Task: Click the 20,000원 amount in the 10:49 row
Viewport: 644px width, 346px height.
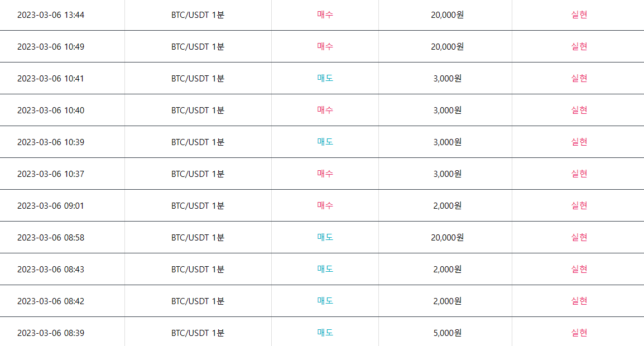Action: click(x=447, y=47)
